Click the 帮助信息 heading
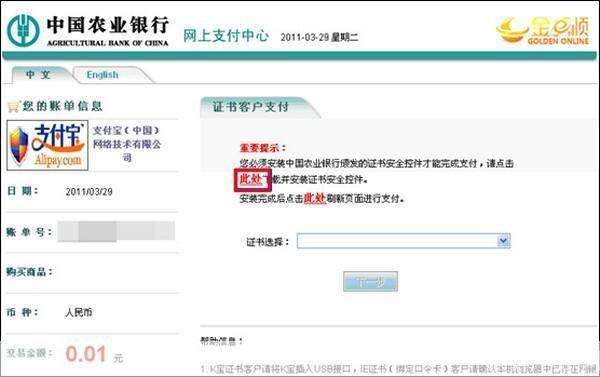 (x=222, y=341)
